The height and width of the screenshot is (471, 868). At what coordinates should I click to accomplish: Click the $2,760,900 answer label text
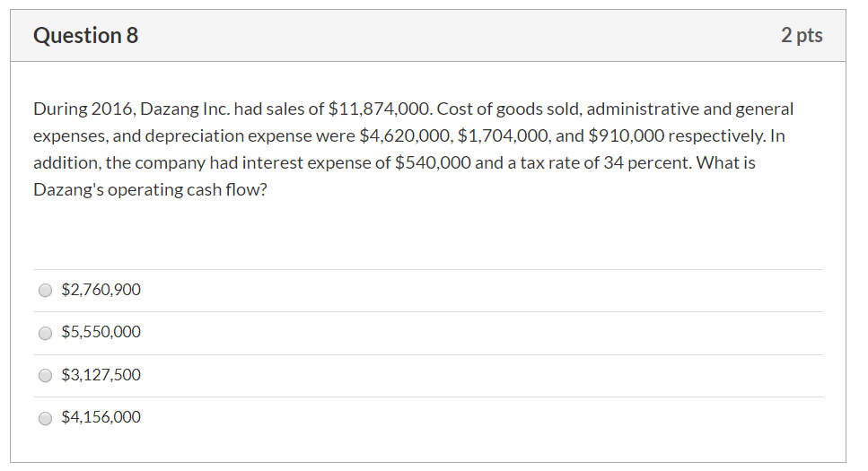point(101,290)
